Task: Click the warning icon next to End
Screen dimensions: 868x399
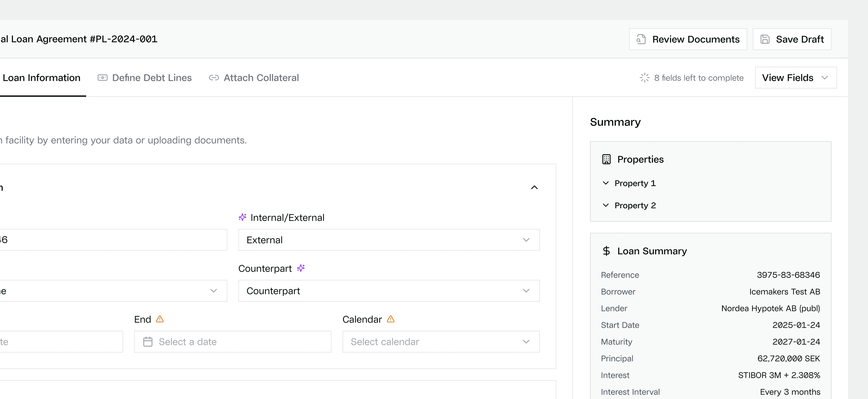Action: pos(160,319)
